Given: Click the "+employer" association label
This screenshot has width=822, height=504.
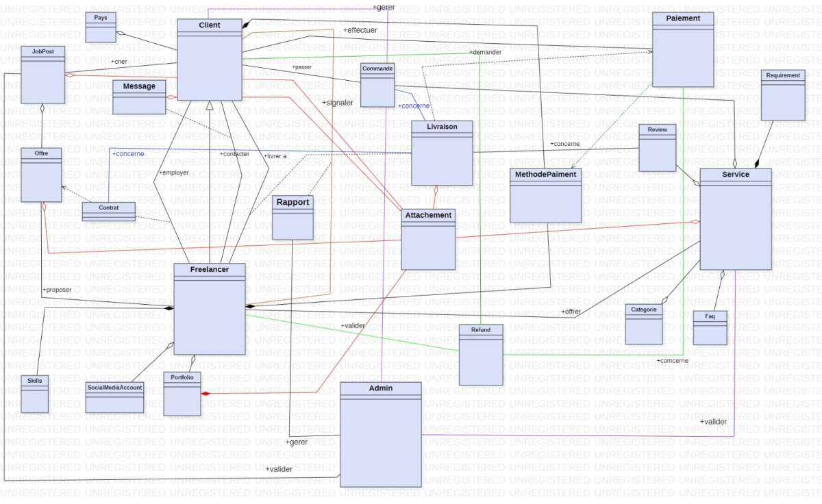Looking at the screenshot, I should coord(173,173).
